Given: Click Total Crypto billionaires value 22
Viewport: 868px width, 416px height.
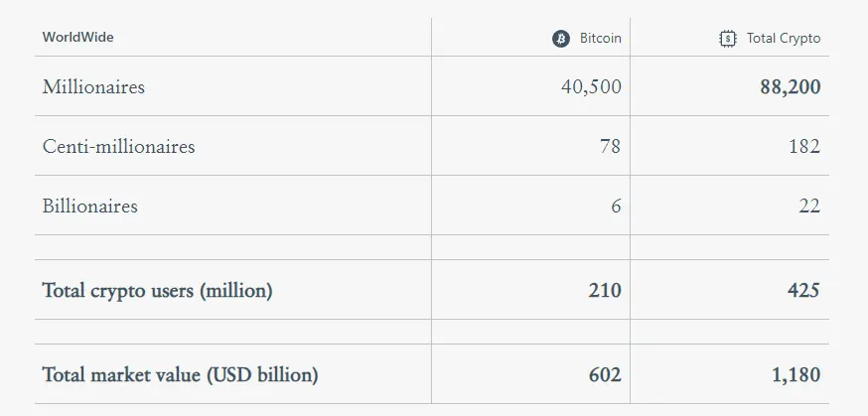Looking at the screenshot, I should click(809, 207).
